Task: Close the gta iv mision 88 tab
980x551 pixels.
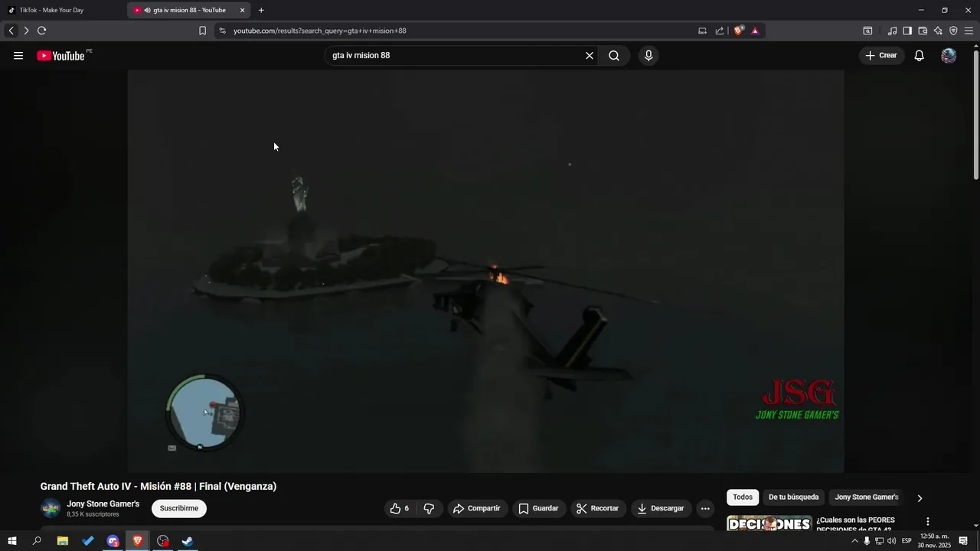Action: (x=243, y=10)
